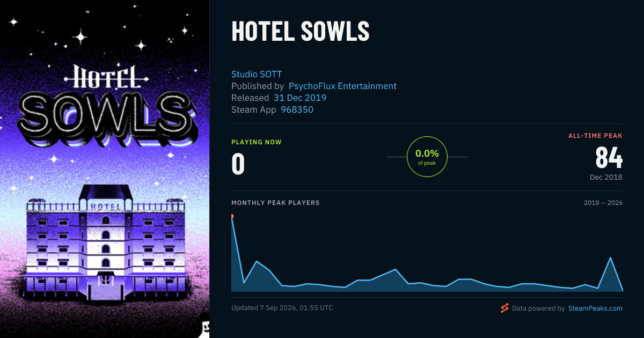Click the Hotel Sowls cover art
Image resolution: width=644 pixels, height=338 pixels.
point(105,169)
